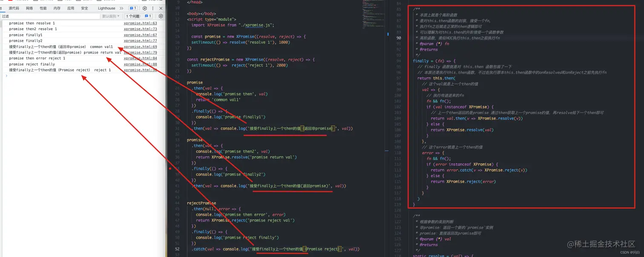The image size is (644, 257).
Task: Click the issues counter badge beside Lighthouse
Action: point(133,8)
